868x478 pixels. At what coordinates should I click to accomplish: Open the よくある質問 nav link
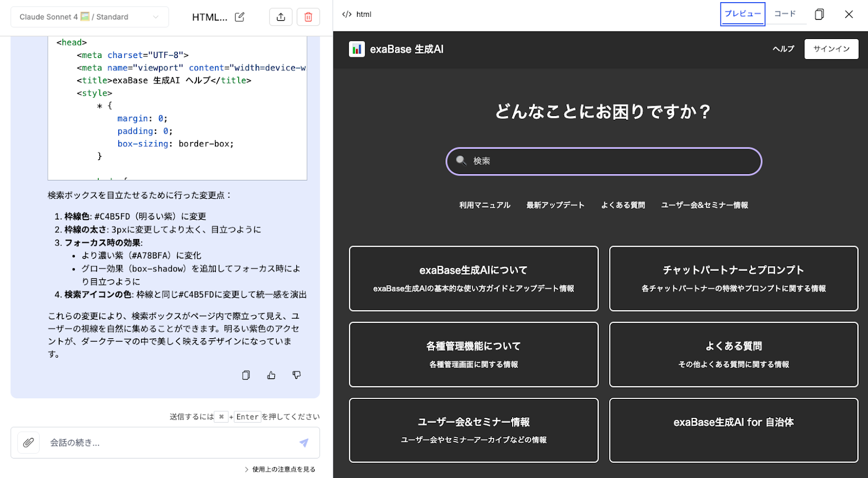(x=623, y=205)
